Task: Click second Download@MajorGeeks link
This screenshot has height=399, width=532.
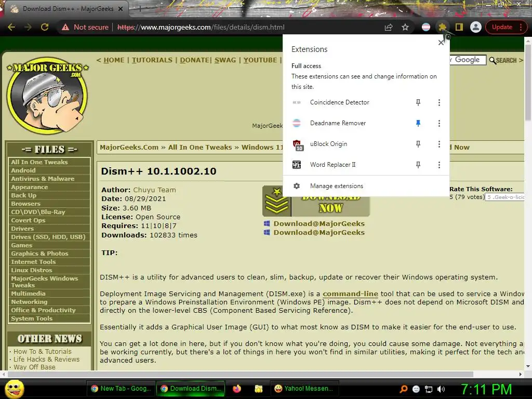Action: 319,232
